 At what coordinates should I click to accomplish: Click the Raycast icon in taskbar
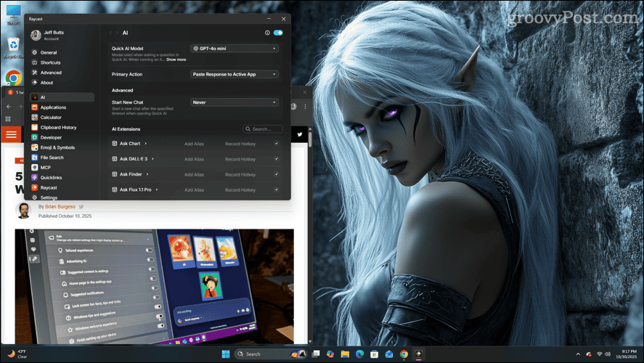(x=418, y=354)
